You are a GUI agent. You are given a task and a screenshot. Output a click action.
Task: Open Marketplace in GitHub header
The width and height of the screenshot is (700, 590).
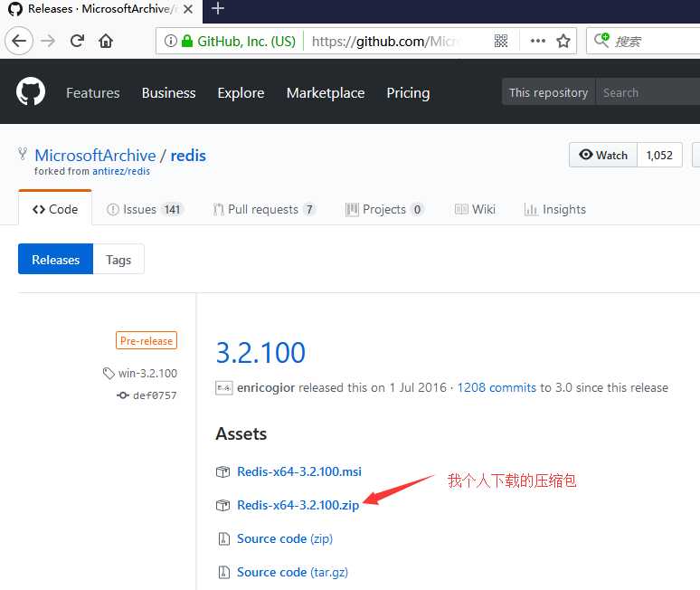coord(326,93)
